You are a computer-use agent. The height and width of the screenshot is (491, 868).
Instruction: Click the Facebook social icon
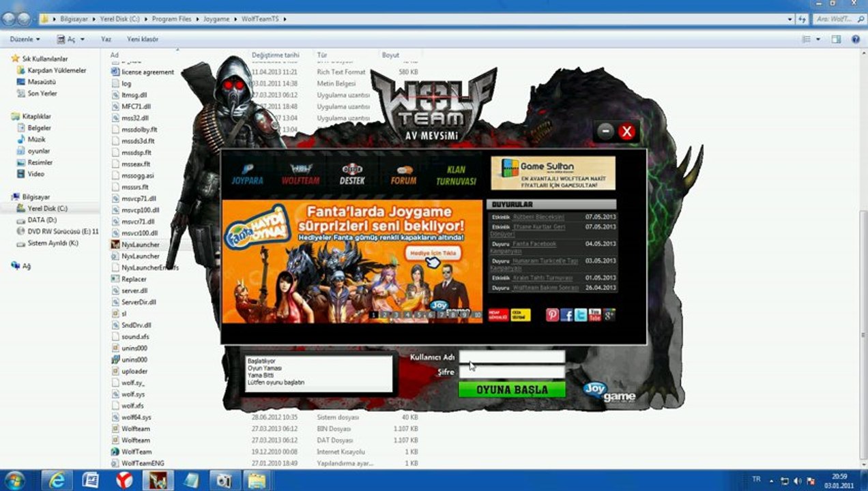point(566,314)
